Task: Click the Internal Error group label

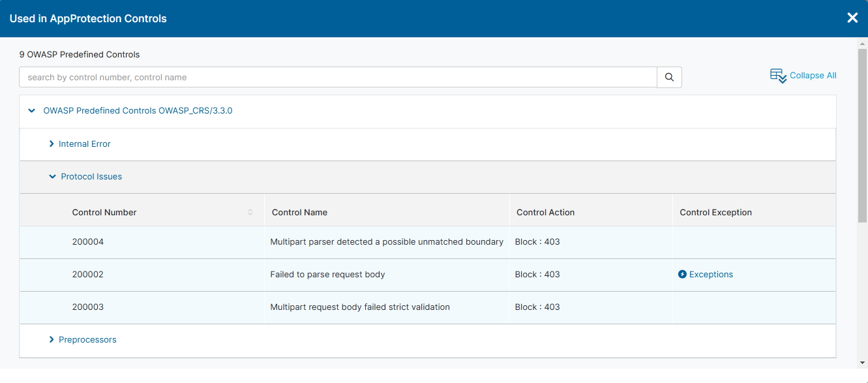Action: click(85, 144)
